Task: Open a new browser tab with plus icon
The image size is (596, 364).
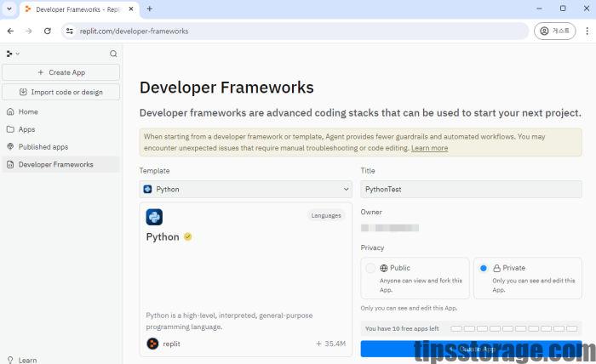Action: [x=150, y=9]
